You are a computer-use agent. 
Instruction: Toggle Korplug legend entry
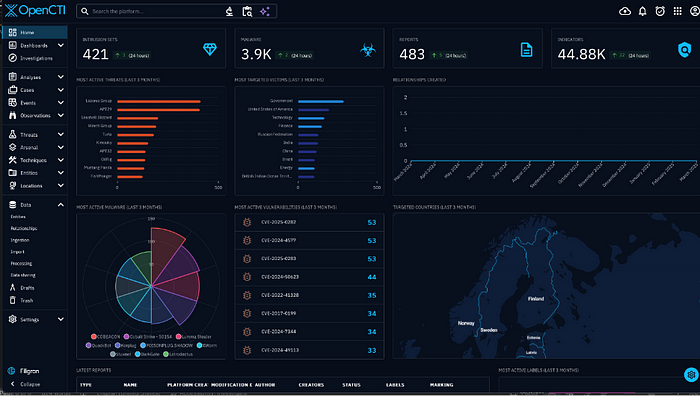126,346
